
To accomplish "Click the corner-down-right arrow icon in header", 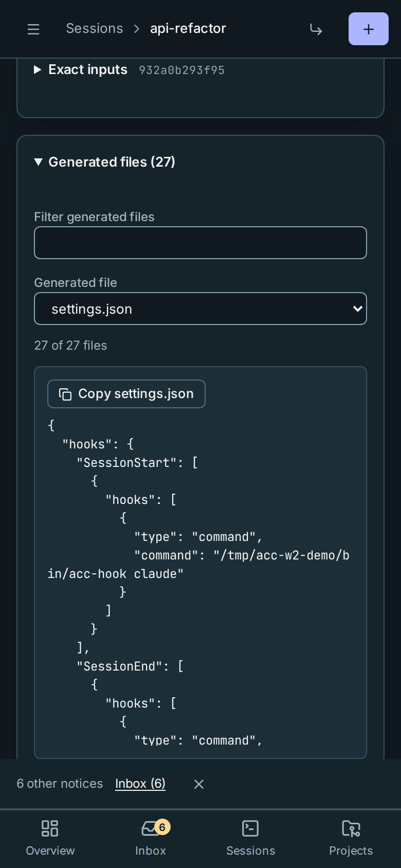I will click(316, 29).
